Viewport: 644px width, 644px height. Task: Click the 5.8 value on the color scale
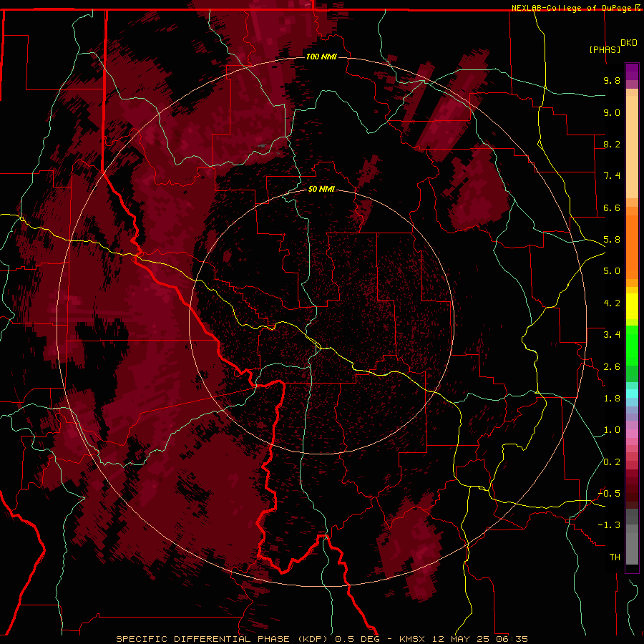click(612, 240)
